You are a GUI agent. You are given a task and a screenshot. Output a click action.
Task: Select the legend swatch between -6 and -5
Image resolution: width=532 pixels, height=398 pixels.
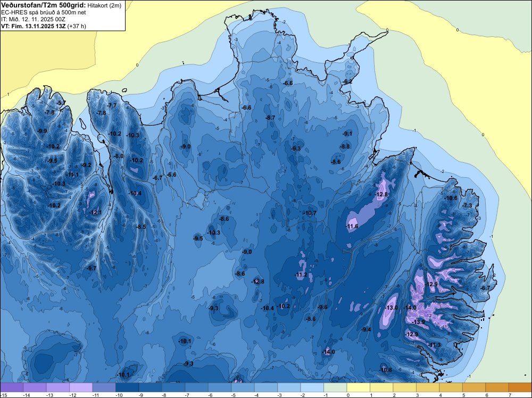[220, 387]
